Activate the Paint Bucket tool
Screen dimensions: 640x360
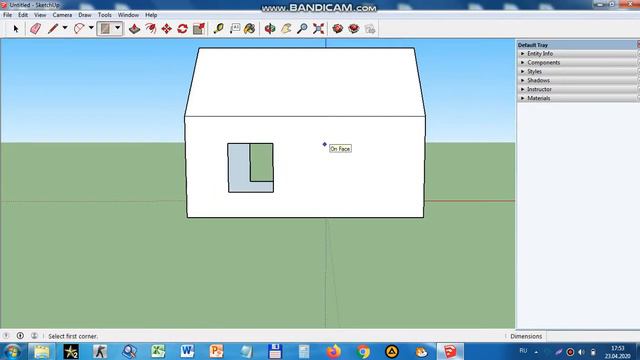[249, 29]
